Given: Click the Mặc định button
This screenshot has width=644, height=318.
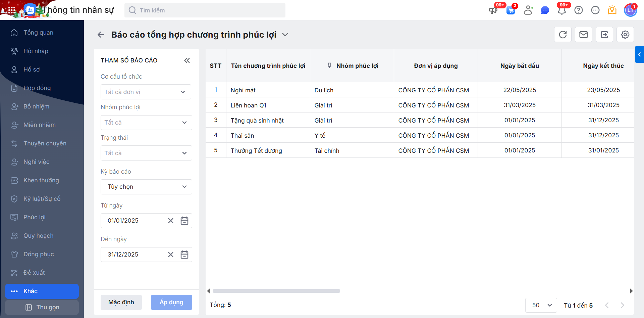Looking at the screenshot, I should pyautogui.click(x=121, y=302).
